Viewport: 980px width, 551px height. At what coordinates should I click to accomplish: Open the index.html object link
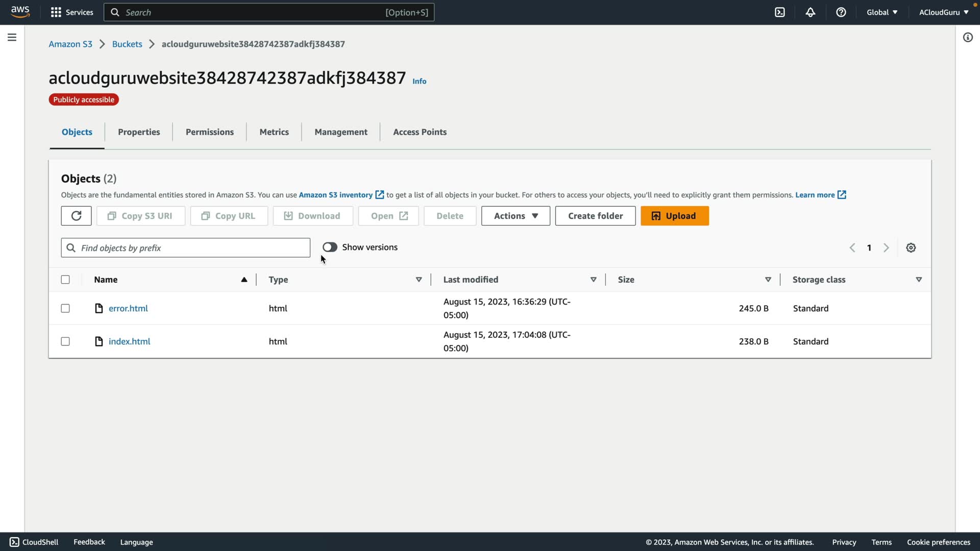pos(129,341)
